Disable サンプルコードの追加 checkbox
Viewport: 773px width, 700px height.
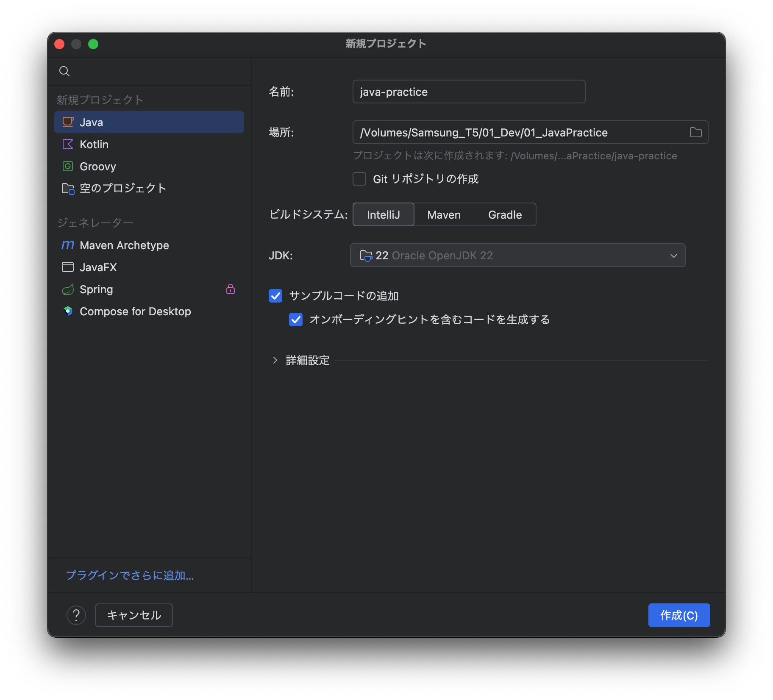point(275,296)
